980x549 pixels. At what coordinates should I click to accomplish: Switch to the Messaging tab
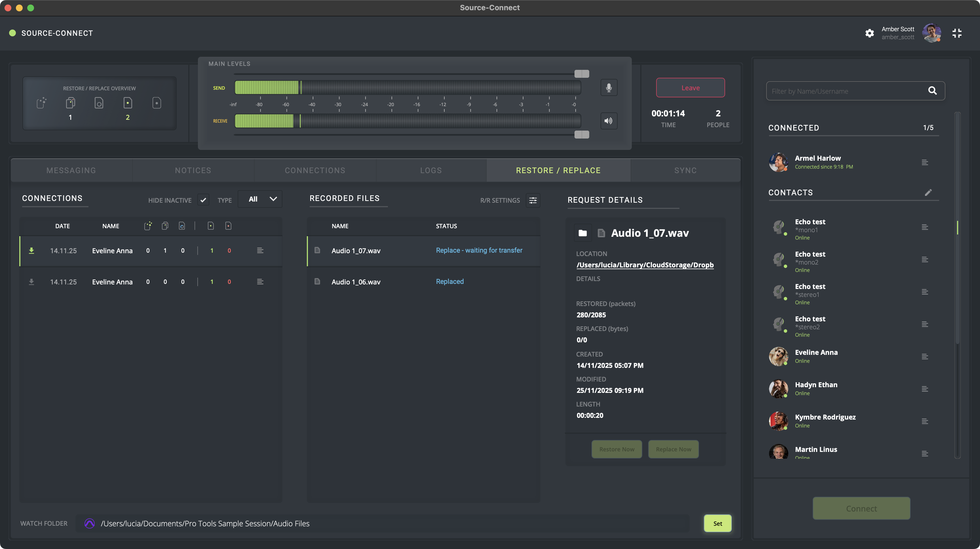pyautogui.click(x=71, y=171)
